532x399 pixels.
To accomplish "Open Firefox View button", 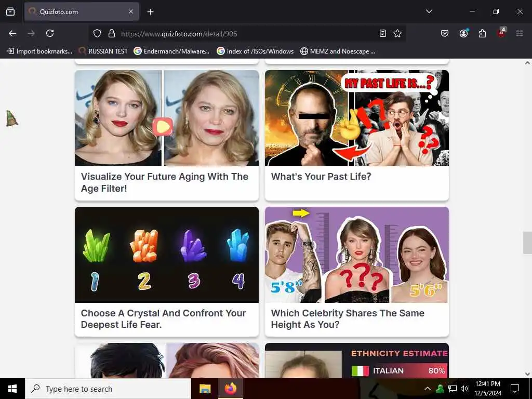I will click(x=10, y=11).
